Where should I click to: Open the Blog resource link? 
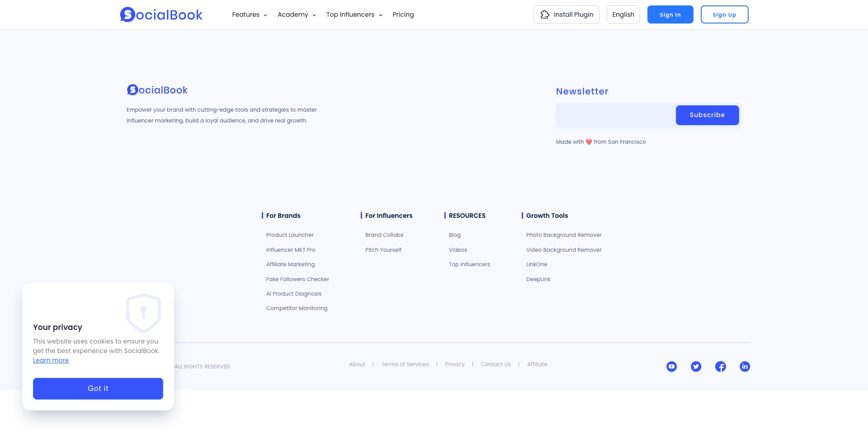455,235
